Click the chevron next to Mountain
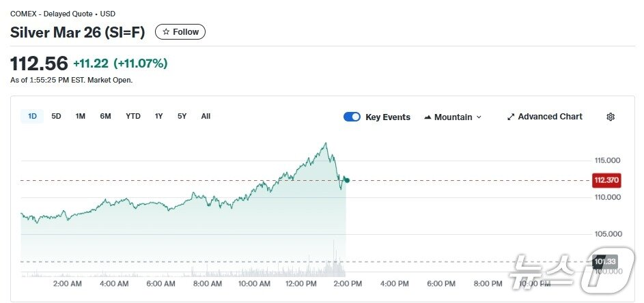644x303 pixels. pos(479,117)
